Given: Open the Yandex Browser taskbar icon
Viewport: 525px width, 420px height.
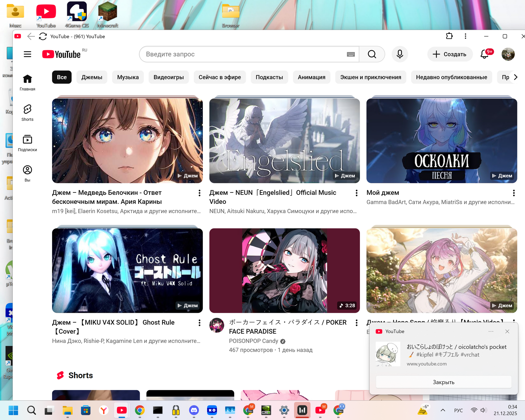Looking at the screenshot, I should (104, 410).
